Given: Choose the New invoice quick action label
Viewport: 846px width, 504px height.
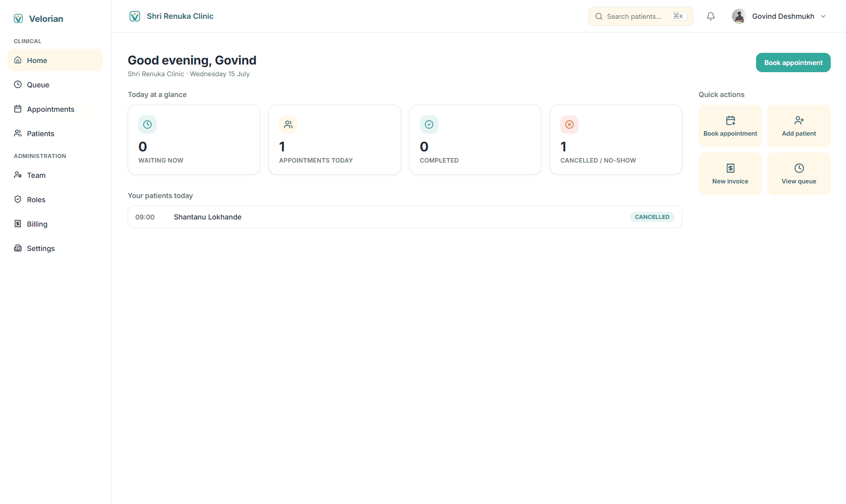Looking at the screenshot, I should [x=730, y=181].
